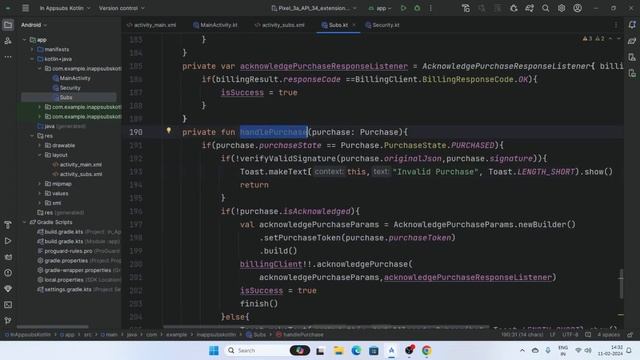640x360 pixels.
Task: Collapse the Gradle Scripts node
Action: [24, 222]
